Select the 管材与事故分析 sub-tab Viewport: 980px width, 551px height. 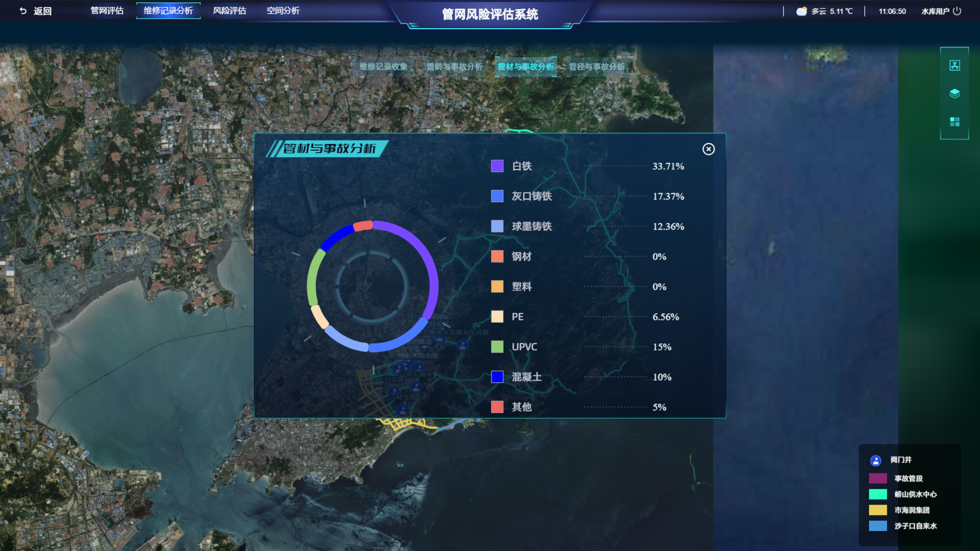526,67
